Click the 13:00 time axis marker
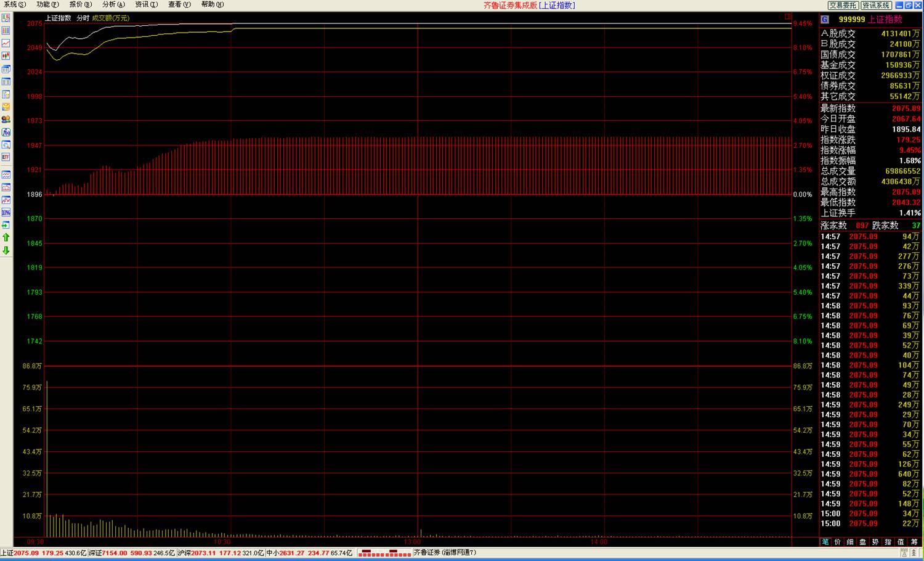924x561 pixels. pos(412,542)
